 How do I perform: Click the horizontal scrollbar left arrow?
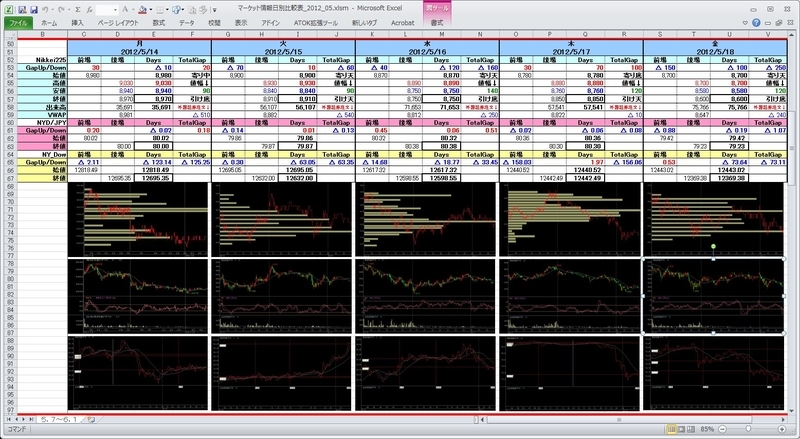(483, 420)
